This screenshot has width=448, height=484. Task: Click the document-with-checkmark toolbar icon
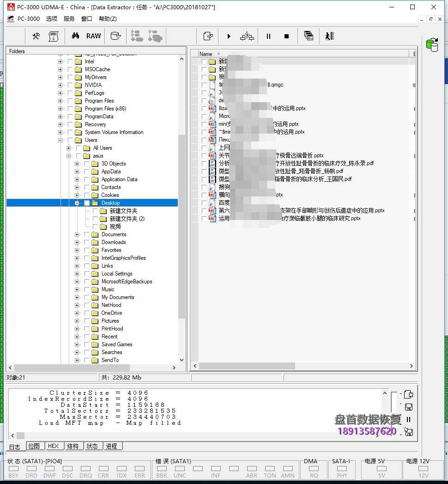pyautogui.click(x=208, y=36)
